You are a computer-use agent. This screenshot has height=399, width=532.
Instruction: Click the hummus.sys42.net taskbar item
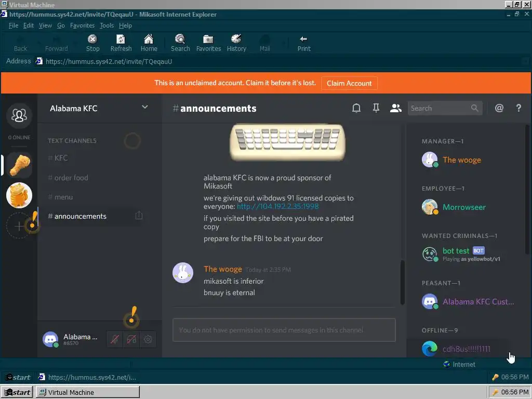(x=87, y=377)
